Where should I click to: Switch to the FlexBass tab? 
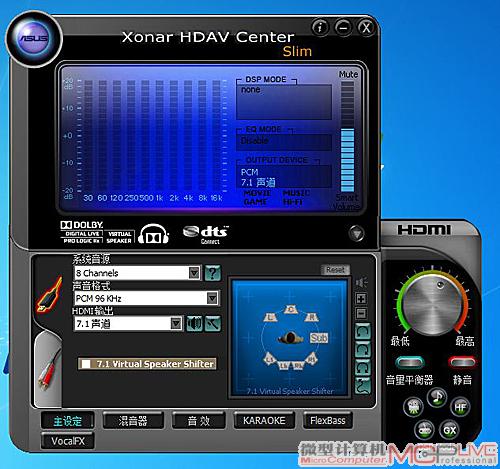point(328,421)
